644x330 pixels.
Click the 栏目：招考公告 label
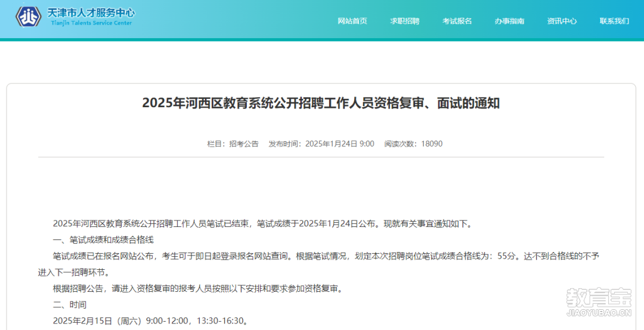click(x=233, y=144)
